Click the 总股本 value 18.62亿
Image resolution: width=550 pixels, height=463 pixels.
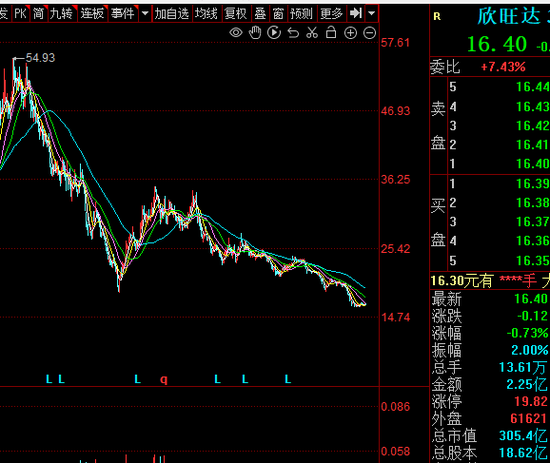pyautogui.click(x=523, y=452)
